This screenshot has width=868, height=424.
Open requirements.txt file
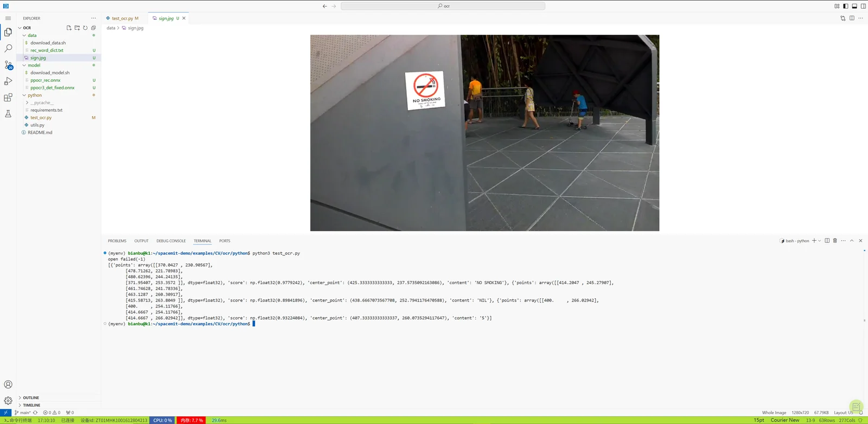coord(46,110)
